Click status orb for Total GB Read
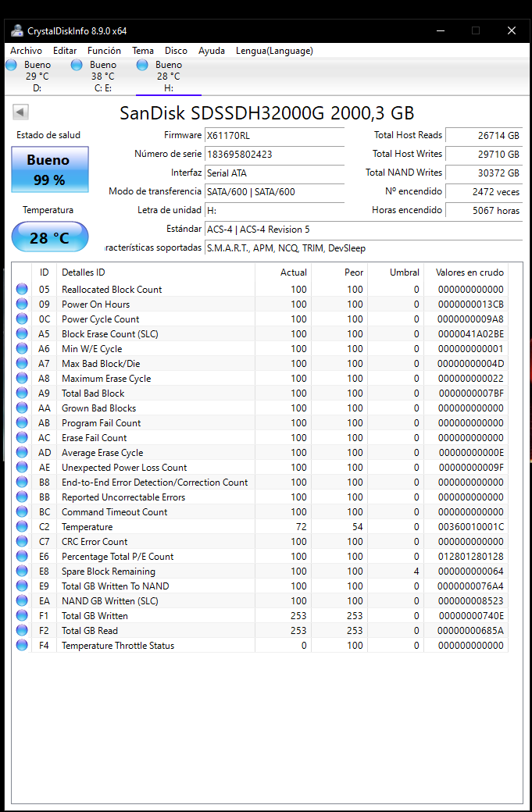The height and width of the screenshot is (812, 532). click(x=22, y=631)
